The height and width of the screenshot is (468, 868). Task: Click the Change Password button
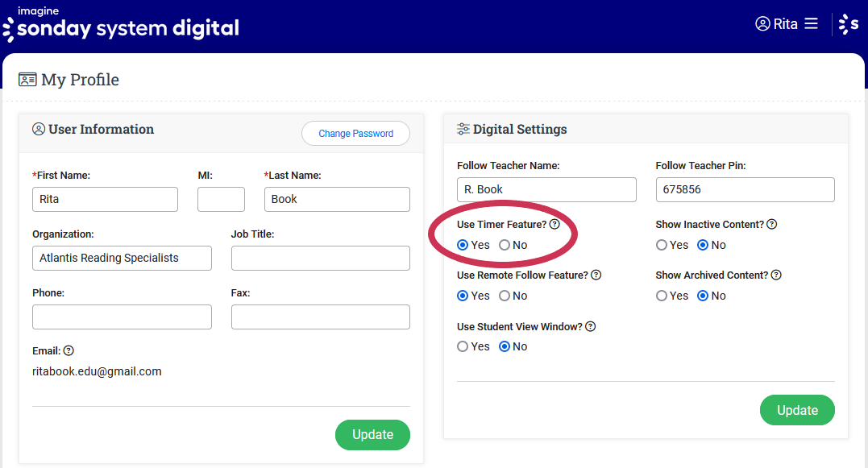pyautogui.click(x=355, y=133)
